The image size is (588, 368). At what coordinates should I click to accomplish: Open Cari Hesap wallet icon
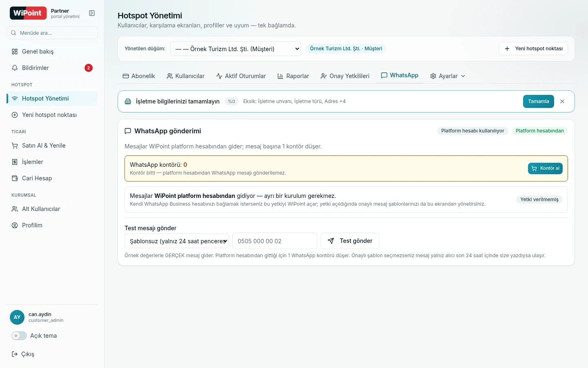(15, 178)
